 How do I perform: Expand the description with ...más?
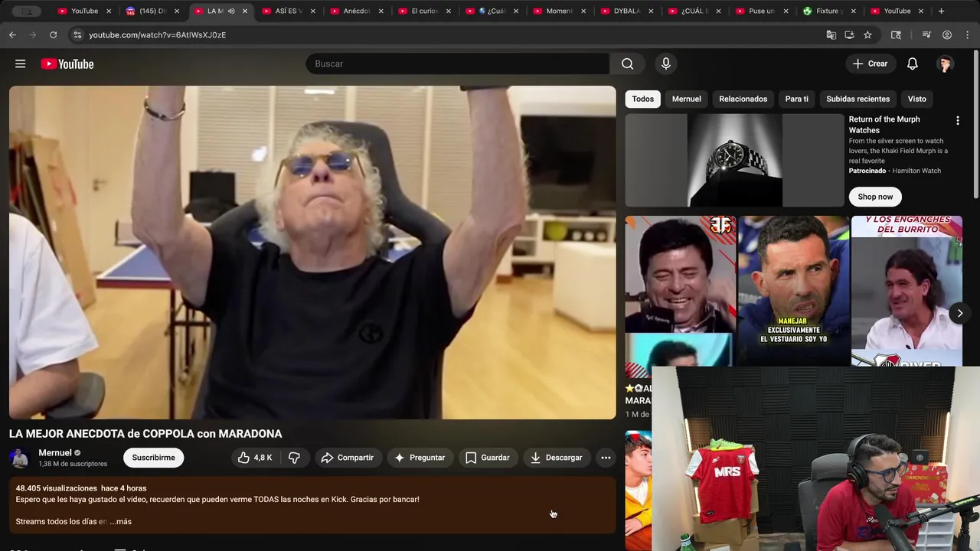[120, 521]
